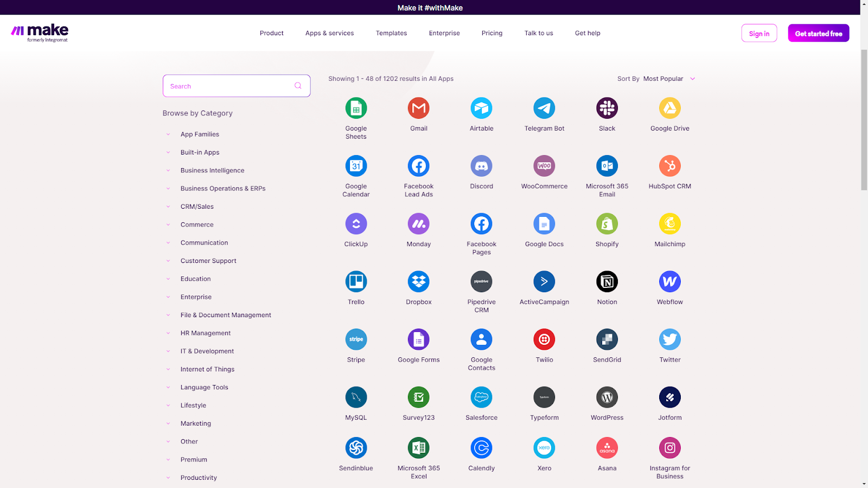
Task: Click the Calendly app icon
Action: (481, 448)
